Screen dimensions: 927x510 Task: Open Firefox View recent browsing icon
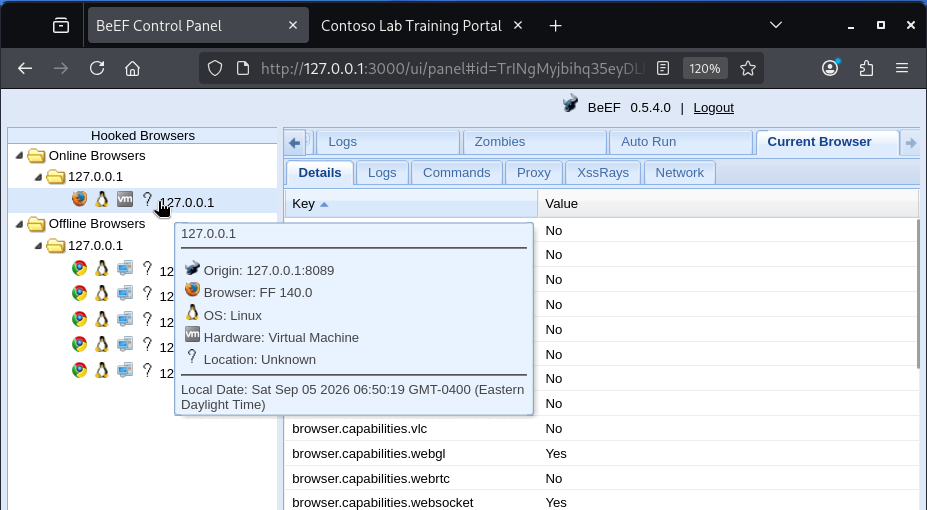coord(61,26)
